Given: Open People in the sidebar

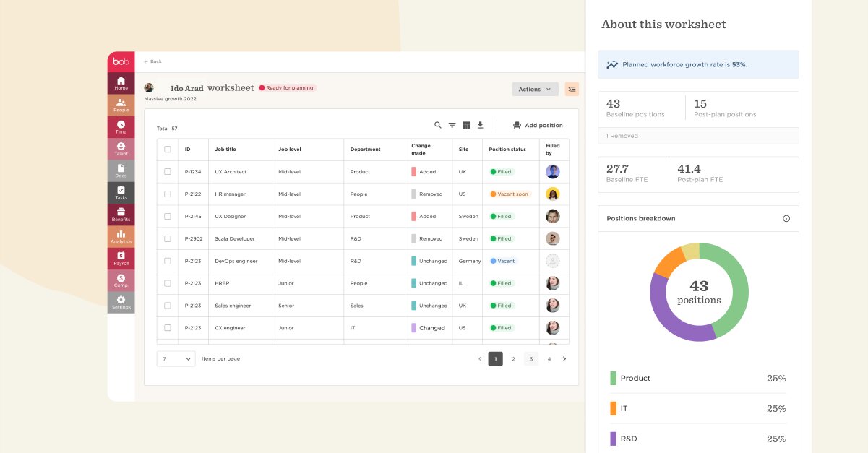Looking at the screenshot, I should (121, 105).
